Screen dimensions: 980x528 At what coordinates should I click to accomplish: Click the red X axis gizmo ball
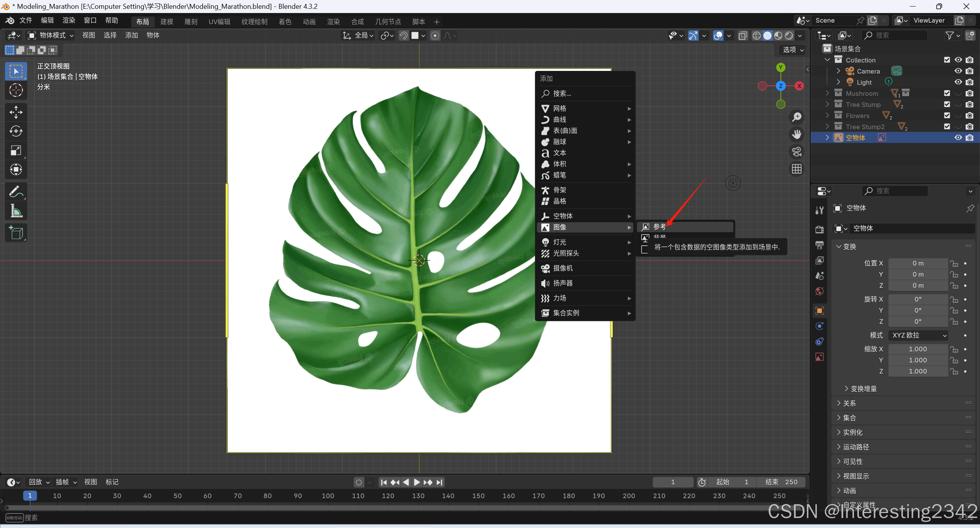coord(799,86)
